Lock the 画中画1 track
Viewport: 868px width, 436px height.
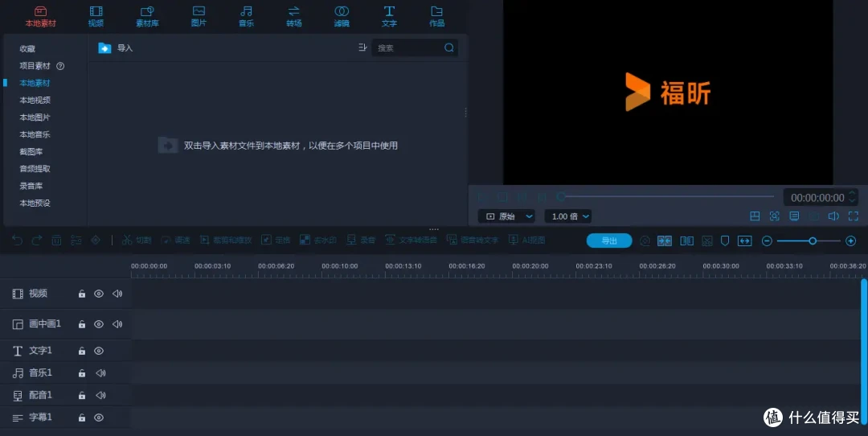point(82,324)
